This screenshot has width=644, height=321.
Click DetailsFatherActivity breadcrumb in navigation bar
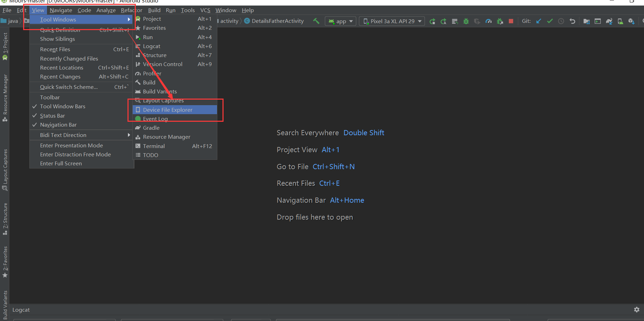tap(274, 21)
